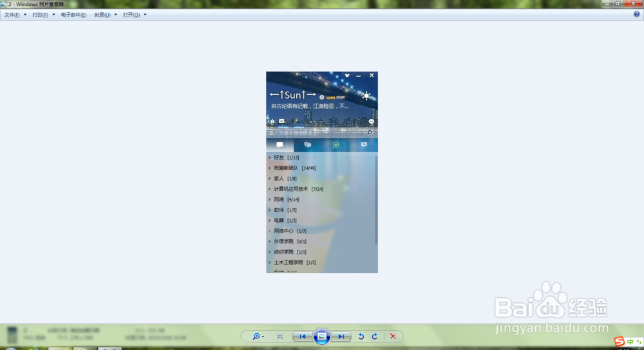644x350 pixels.
Task: Open the 文件(F) menu
Action: point(15,15)
